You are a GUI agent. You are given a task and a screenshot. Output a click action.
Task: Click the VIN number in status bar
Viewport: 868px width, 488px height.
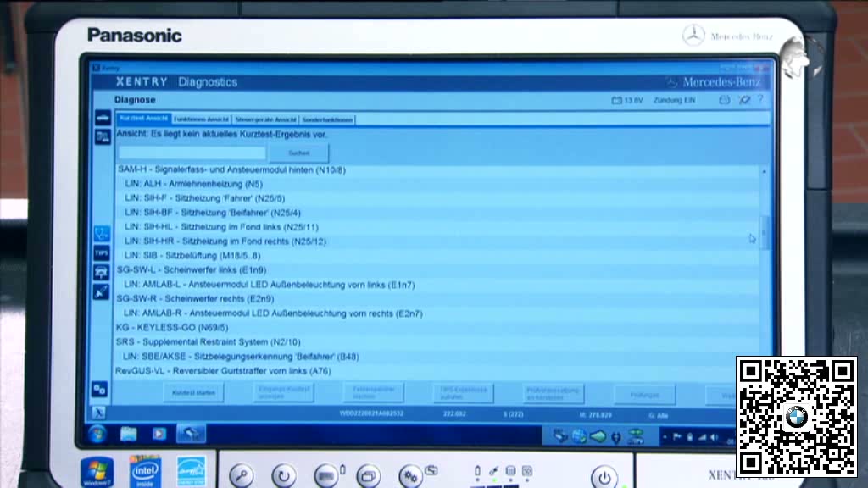[x=371, y=413]
